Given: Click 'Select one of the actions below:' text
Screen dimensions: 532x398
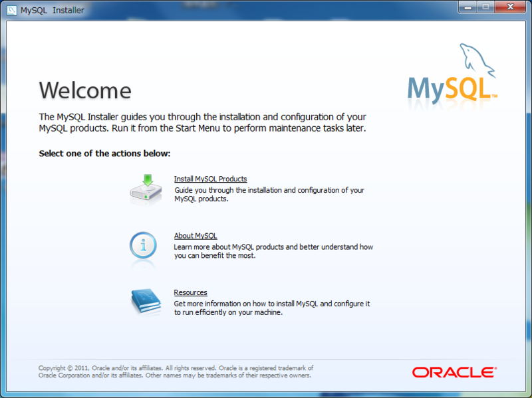Looking at the screenshot, I should tap(104, 153).
